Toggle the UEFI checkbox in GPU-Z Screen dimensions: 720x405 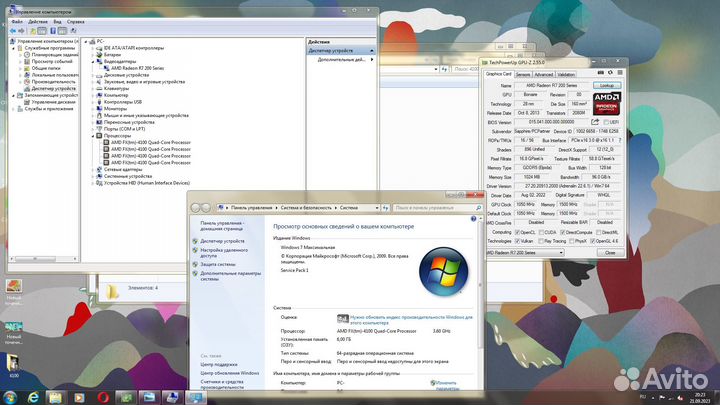(606, 122)
